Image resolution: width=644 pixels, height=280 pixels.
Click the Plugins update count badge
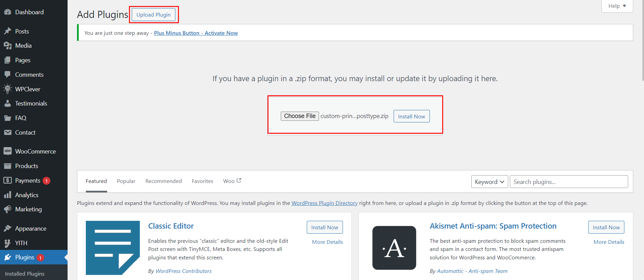tap(40, 258)
